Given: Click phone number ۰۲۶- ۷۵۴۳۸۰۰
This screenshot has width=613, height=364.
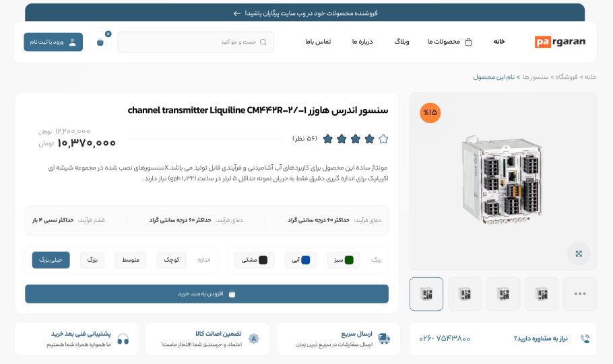Looking at the screenshot, I should click(445, 338).
